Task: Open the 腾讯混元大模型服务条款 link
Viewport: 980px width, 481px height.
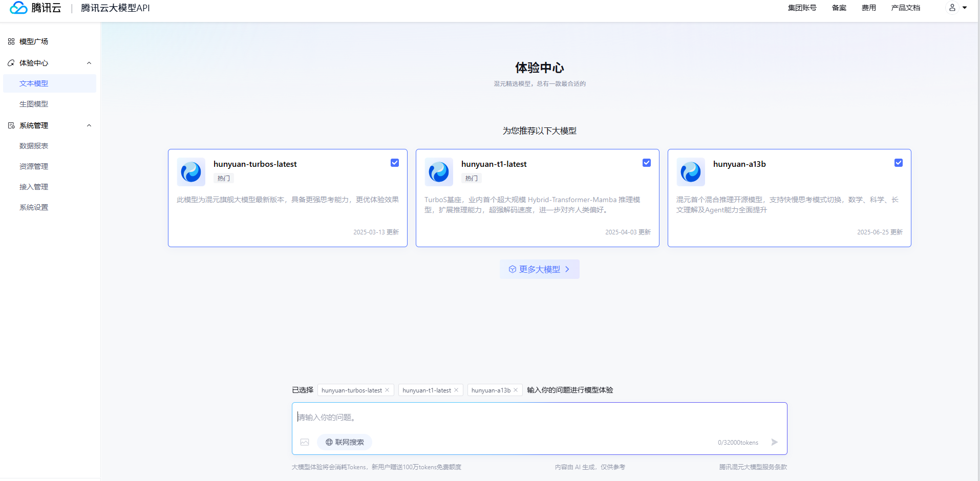Action: click(x=753, y=467)
